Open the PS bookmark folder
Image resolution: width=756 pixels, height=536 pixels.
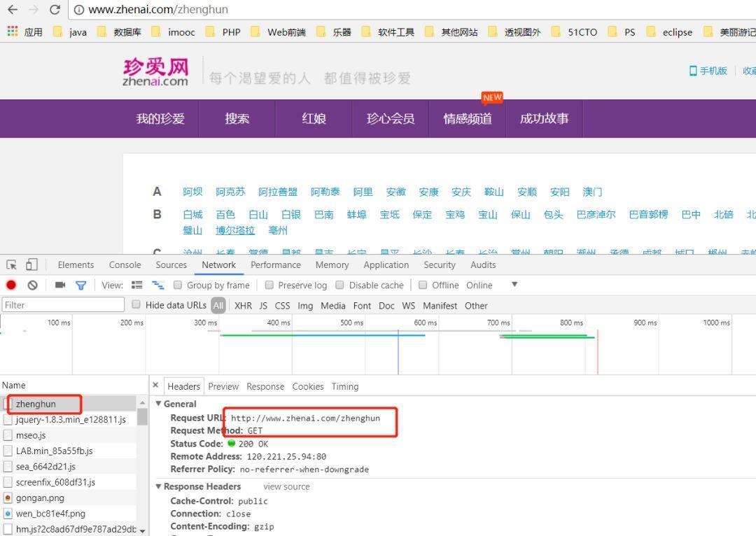[x=622, y=32]
